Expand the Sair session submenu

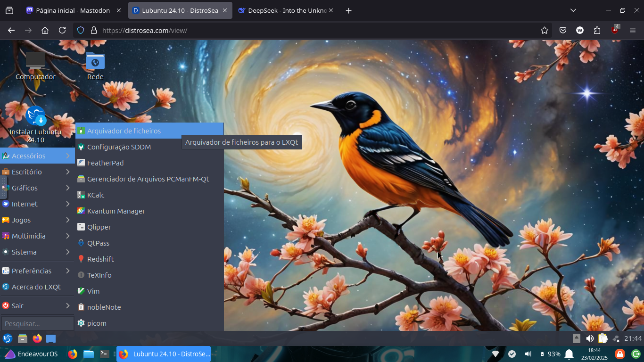click(x=37, y=306)
